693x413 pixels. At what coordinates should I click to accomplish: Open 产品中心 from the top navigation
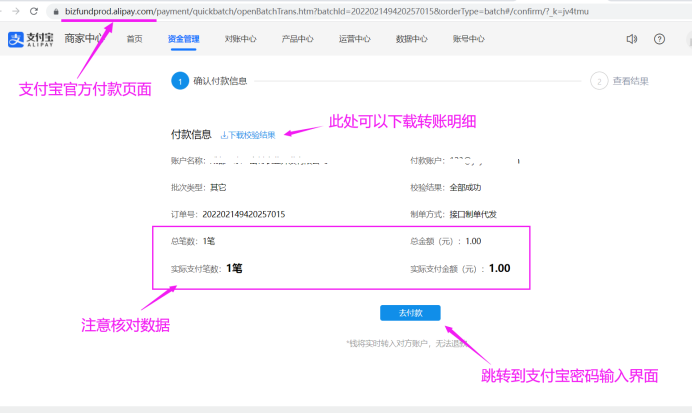tap(297, 40)
